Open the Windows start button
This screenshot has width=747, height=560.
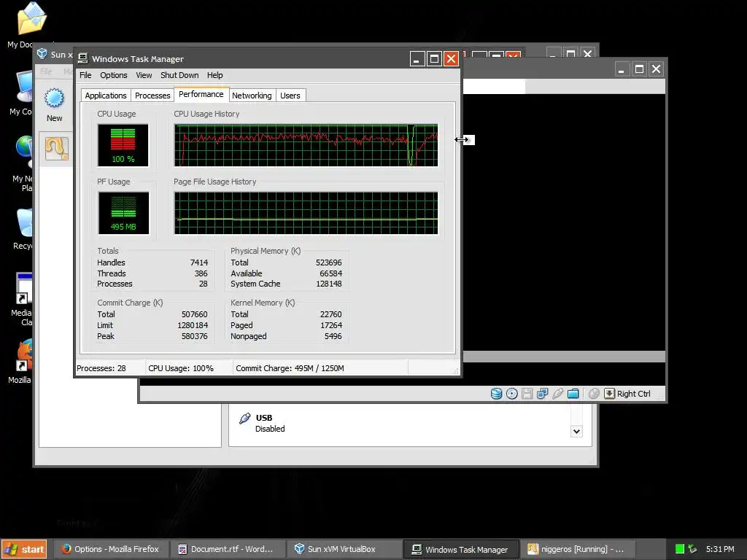(x=24, y=549)
